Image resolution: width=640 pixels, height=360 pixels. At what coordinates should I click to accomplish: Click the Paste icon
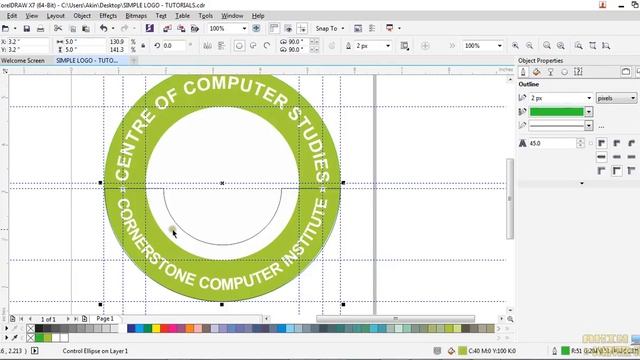tap(86, 29)
